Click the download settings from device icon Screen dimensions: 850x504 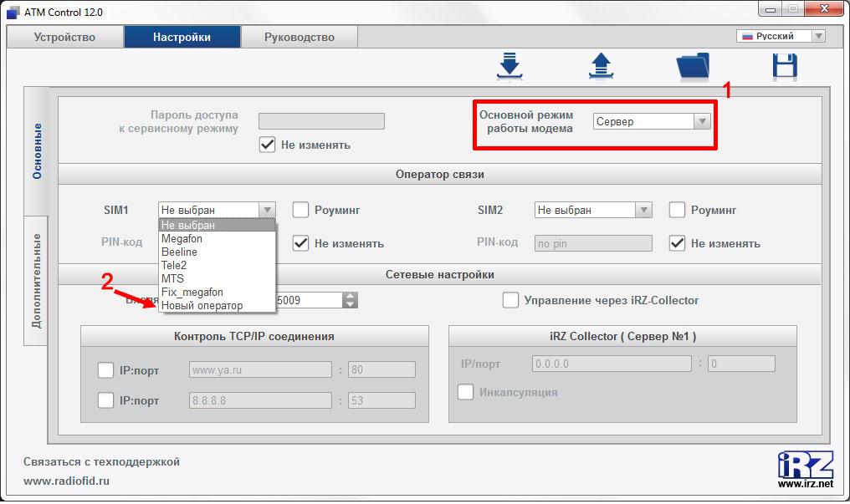[509, 66]
